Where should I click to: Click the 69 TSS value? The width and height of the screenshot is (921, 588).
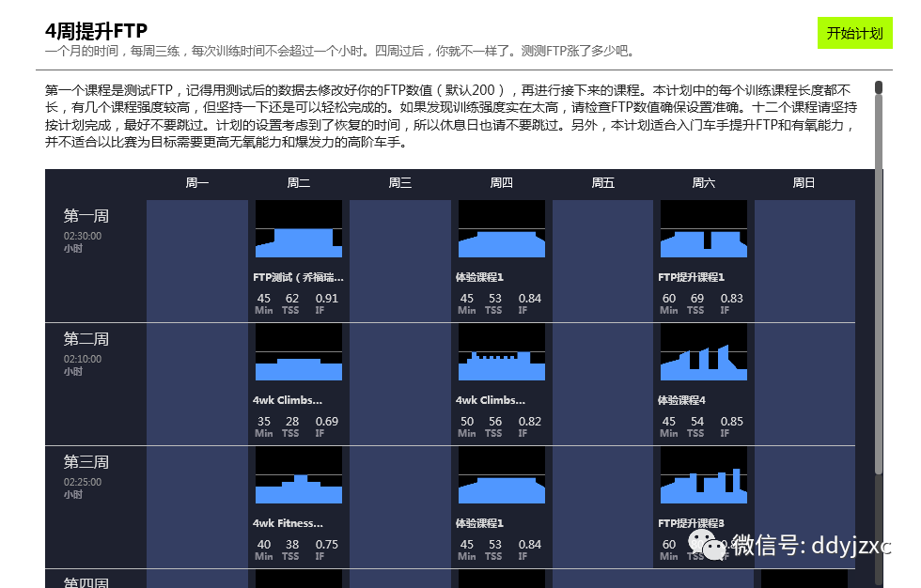coord(697,298)
